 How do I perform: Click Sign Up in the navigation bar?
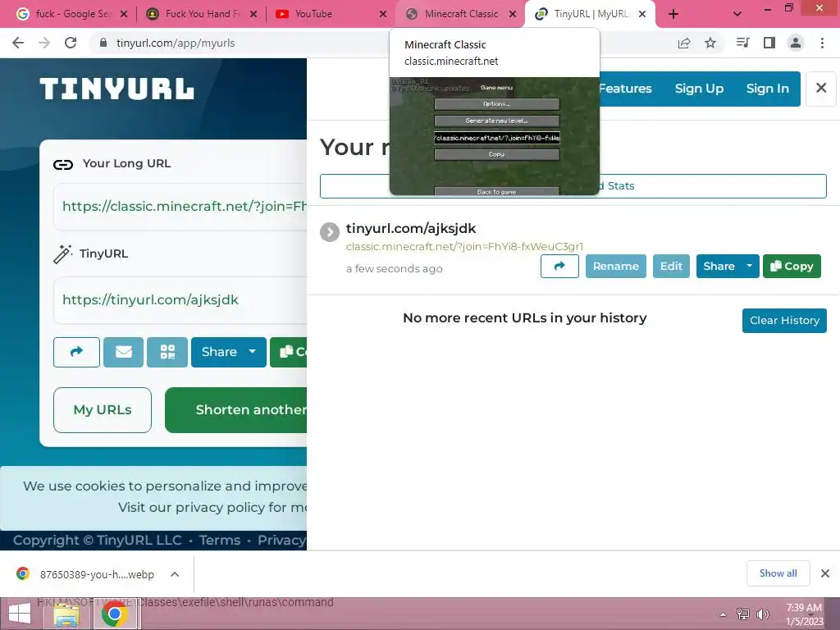(x=699, y=89)
